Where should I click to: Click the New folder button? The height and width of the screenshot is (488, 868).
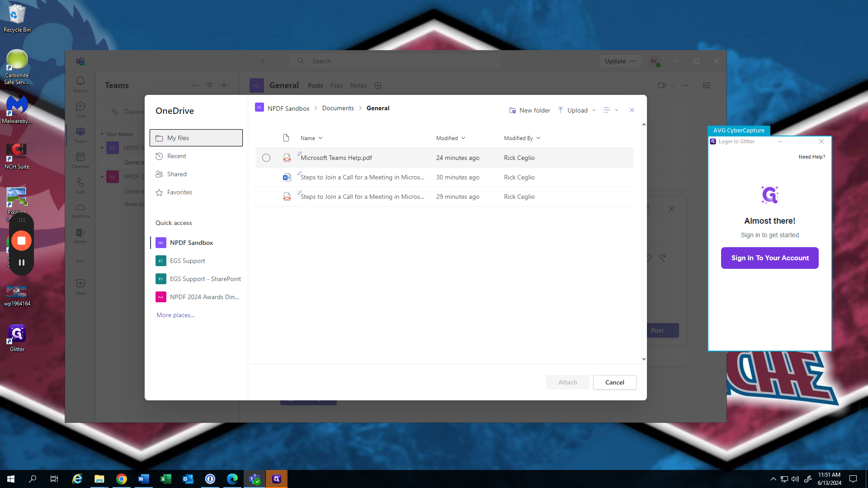coord(530,110)
